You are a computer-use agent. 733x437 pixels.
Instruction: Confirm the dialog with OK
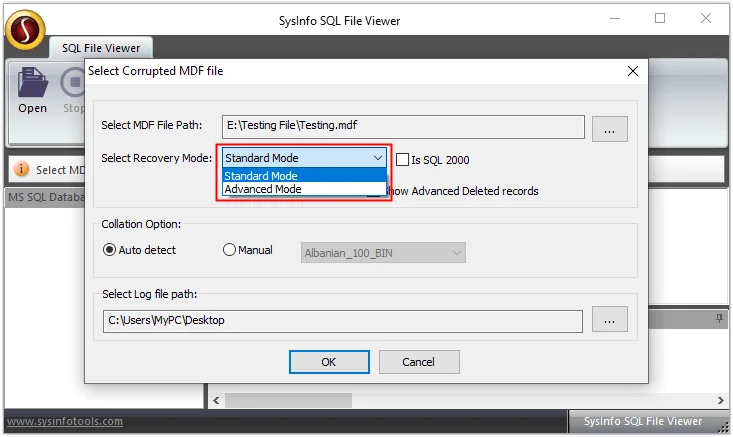click(x=329, y=362)
